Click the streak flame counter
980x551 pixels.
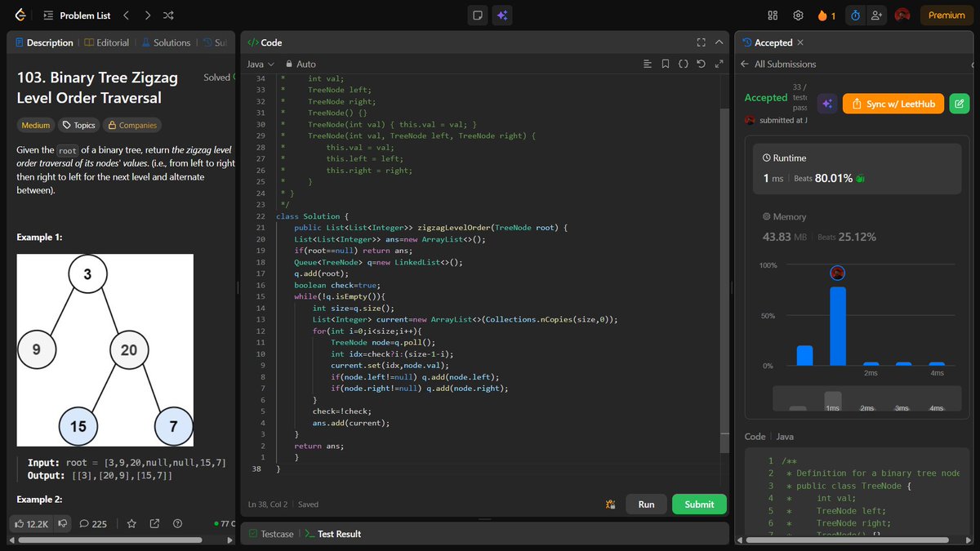click(x=826, y=16)
